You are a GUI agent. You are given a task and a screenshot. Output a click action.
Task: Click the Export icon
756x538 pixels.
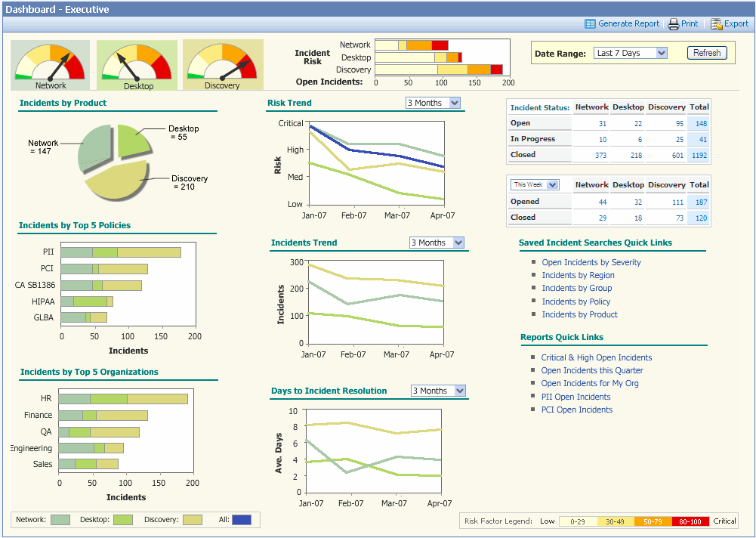coord(716,24)
